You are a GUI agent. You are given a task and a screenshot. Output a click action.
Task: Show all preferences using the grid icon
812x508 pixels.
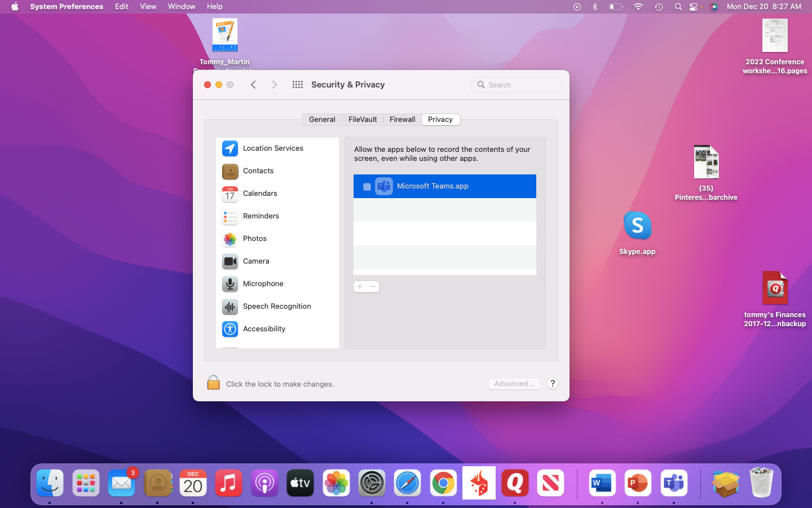[x=298, y=85]
